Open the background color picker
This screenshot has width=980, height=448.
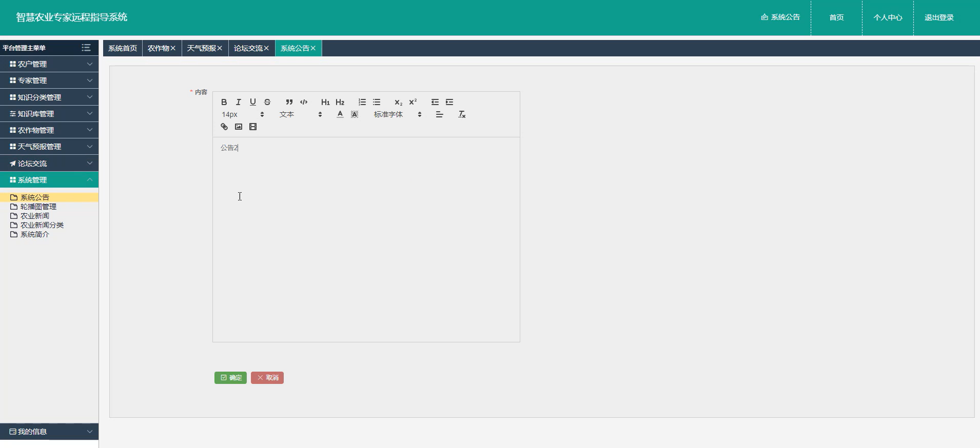355,114
